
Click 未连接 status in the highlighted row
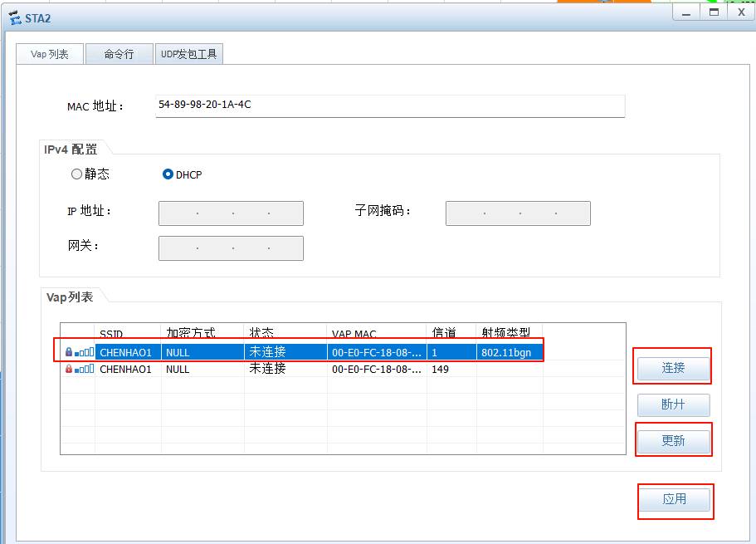pyautogui.click(x=267, y=352)
